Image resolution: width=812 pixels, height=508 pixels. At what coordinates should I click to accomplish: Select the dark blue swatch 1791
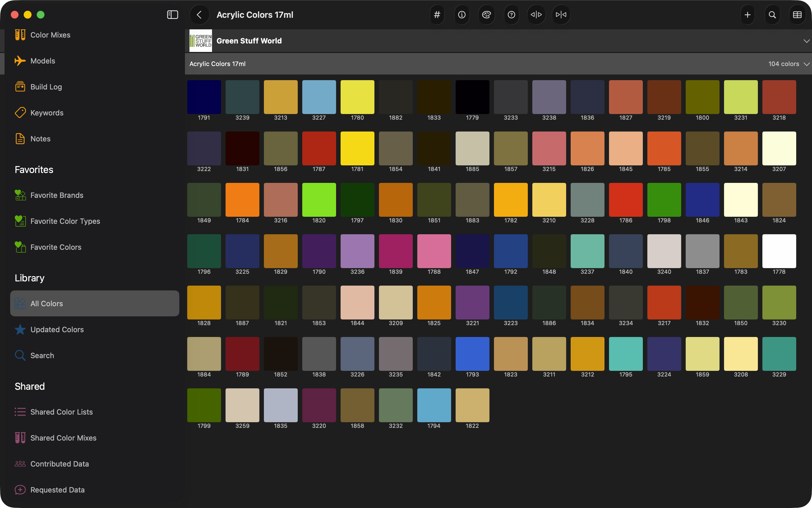coord(204,97)
